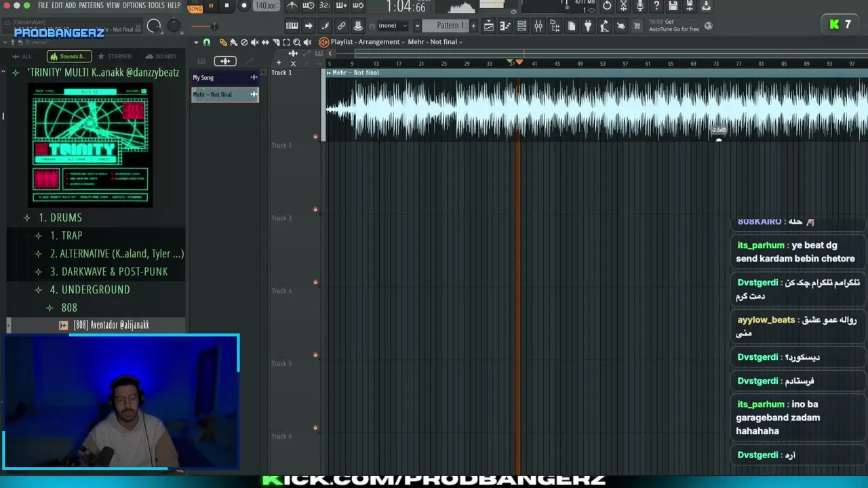Select the playlist mute tool
Screen dimensions: 868x488
coord(255,42)
